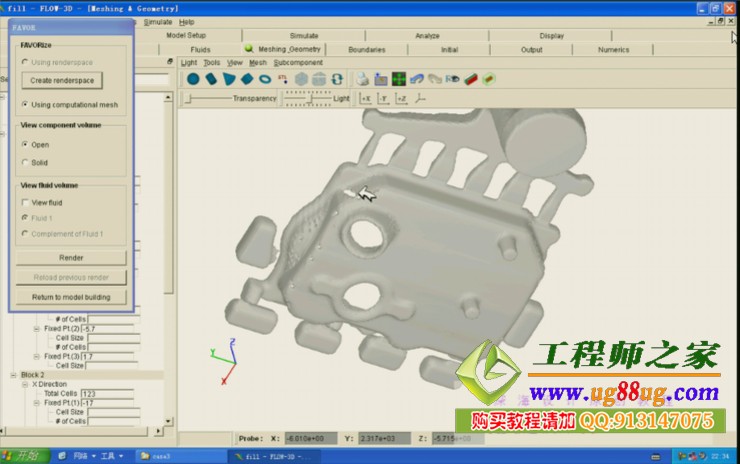Collapse the X Direction tree node
The height and width of the screenshot is (464, 740).
(x=26, y=384)
